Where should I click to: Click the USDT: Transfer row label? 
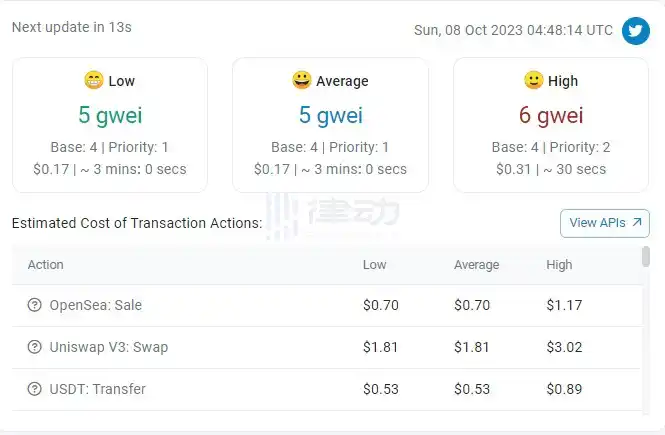pyautogui.click(x=97, y=389)
